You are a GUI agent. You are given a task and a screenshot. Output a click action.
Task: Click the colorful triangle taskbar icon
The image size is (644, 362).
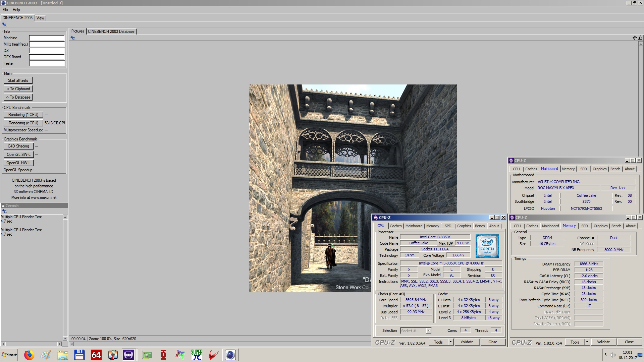[x=180, y=355]
